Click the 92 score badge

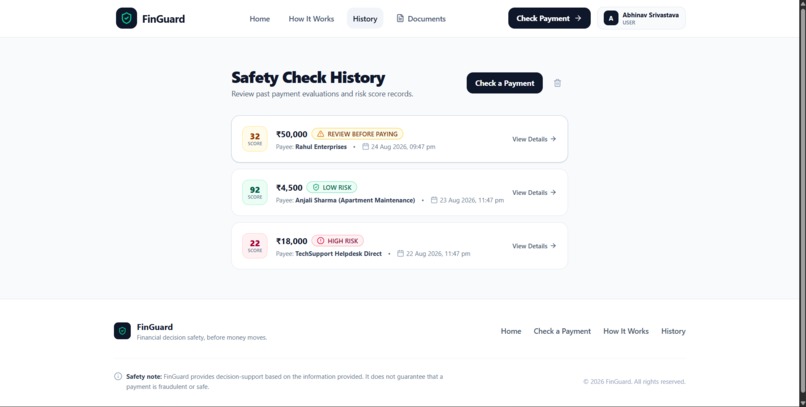click(255, 192)
